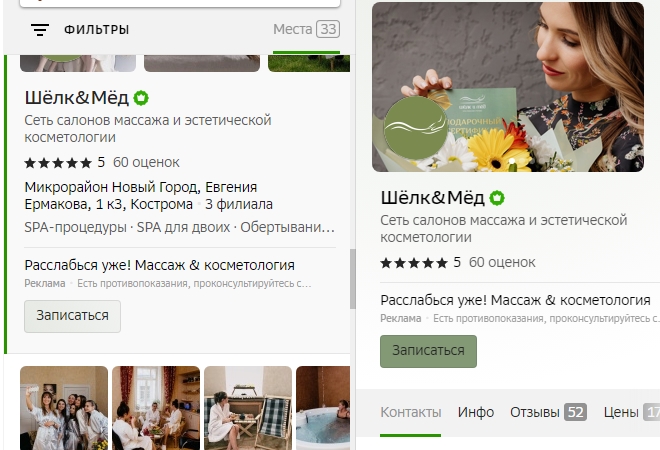
Task: Open the 3 филиала branches link
Action: point(239,205)
